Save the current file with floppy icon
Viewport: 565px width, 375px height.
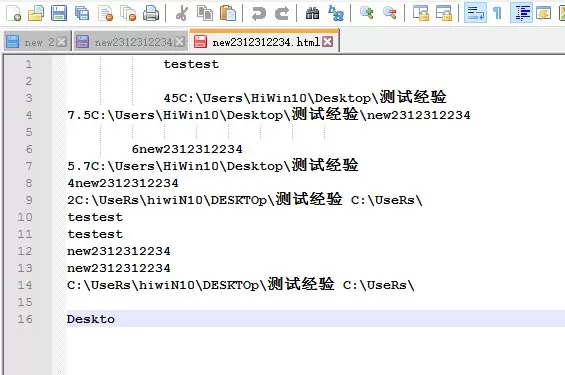tap(59, 13)
